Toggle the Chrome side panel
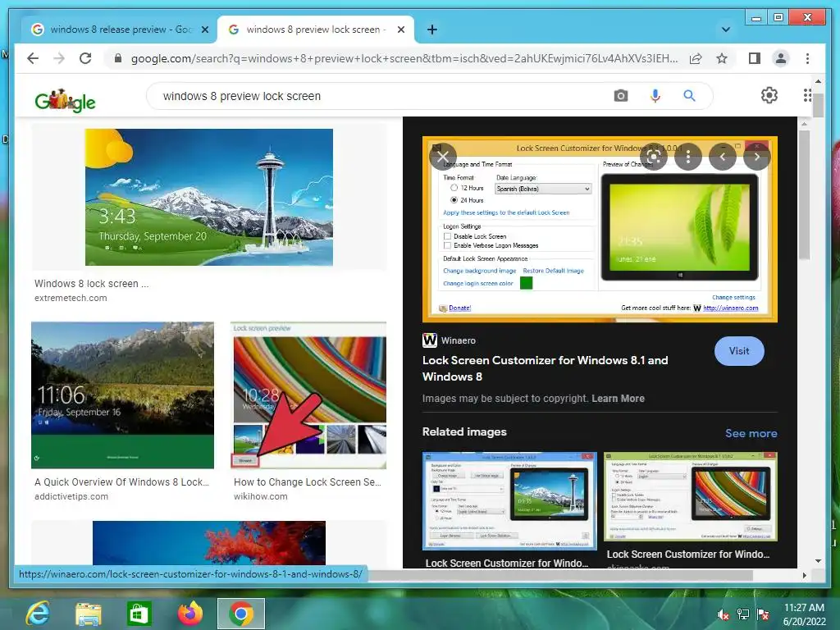The image size is (840, 630). 755,58
